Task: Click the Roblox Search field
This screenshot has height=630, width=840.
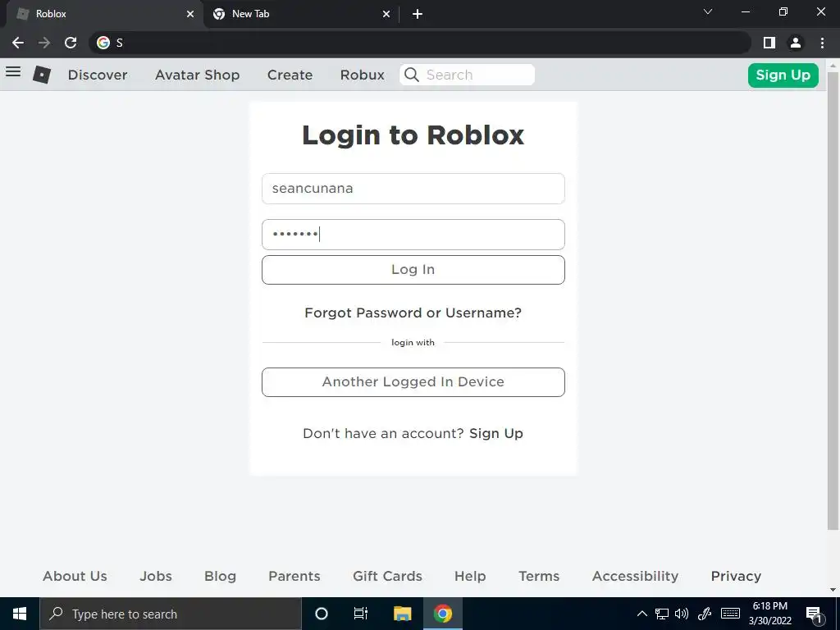Action: (x=467, y=75)
